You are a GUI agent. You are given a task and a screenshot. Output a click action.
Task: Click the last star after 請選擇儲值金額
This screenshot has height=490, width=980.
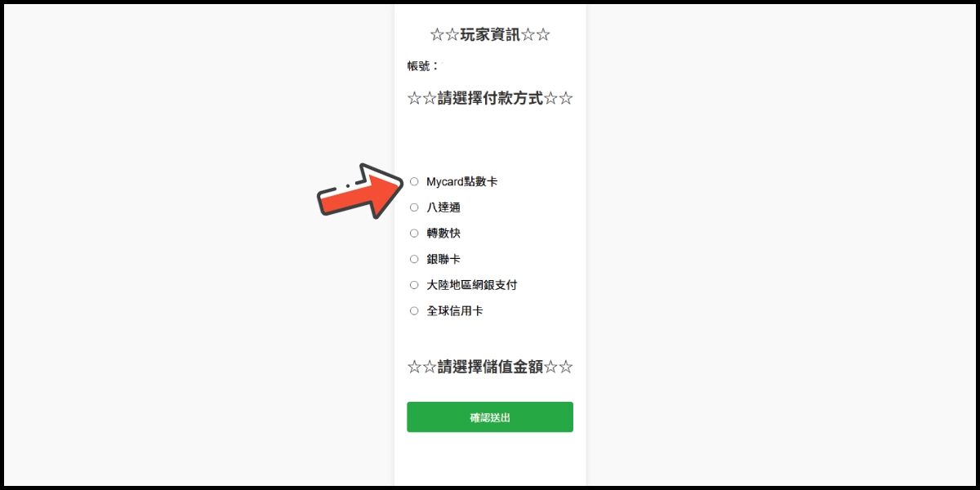pyautogui.click(x=566, y=367)
